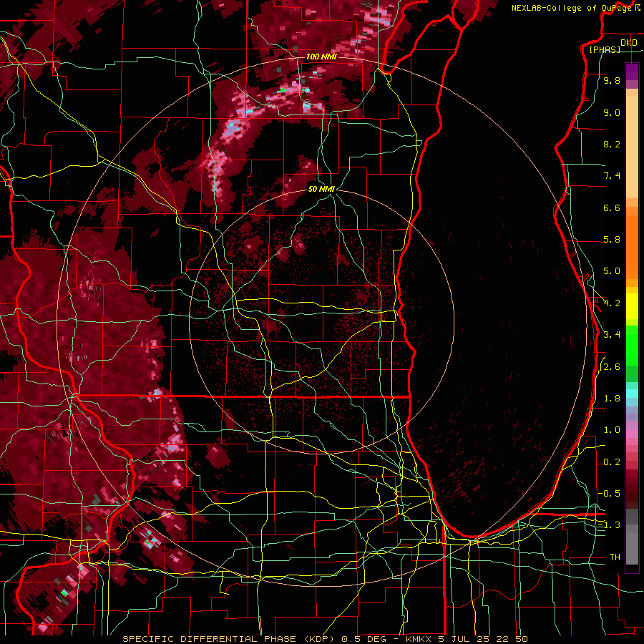Click the 1.0 legend label
Image resolution: width=644 pixels, height=644 pixels.
click(x=612, y=430)
